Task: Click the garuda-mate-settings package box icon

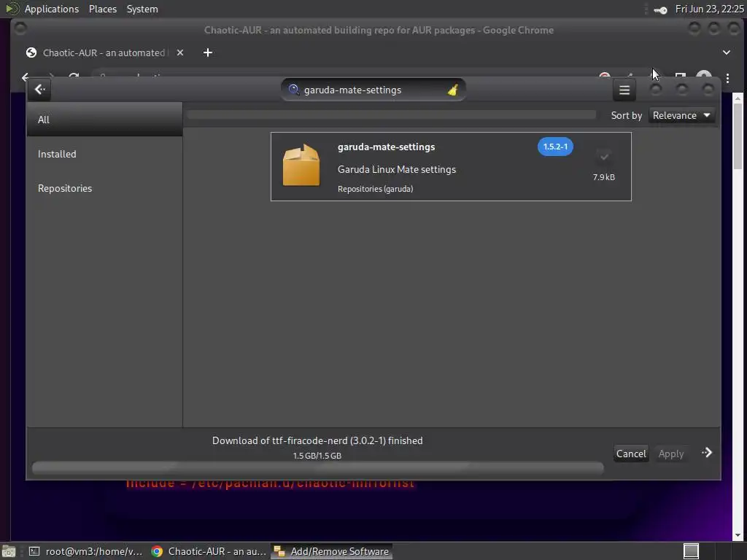Action: point(301,165)
